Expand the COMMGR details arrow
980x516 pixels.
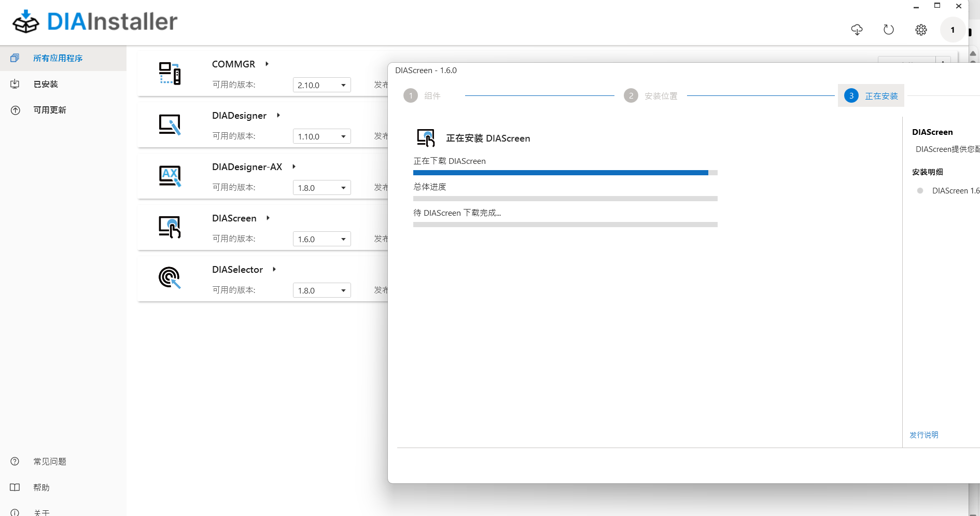click(x=267, y=64)
